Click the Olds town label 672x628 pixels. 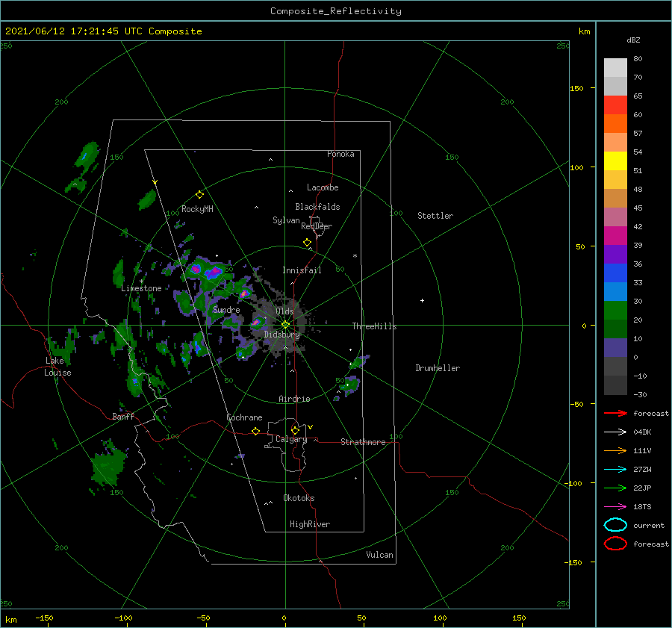(x=284, y=311)
